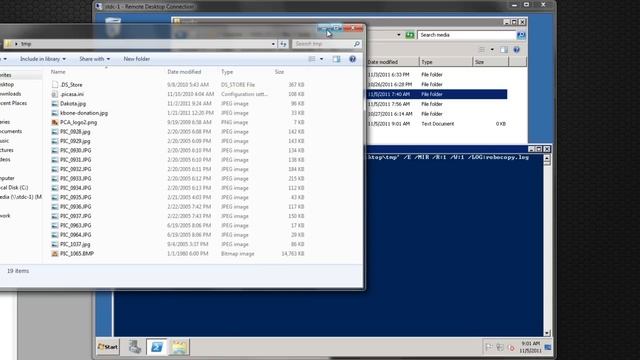This screenshot has width=640, height=360.
Task: Click the Action Center flag tray icon
Action: pyautogui.click(x=489, y=347)
